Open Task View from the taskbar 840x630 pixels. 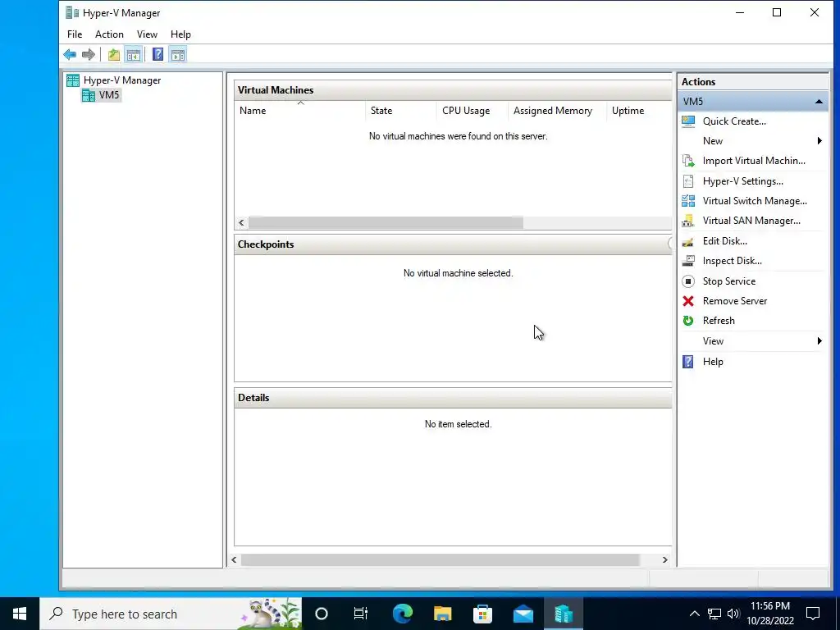pos(361,614)
